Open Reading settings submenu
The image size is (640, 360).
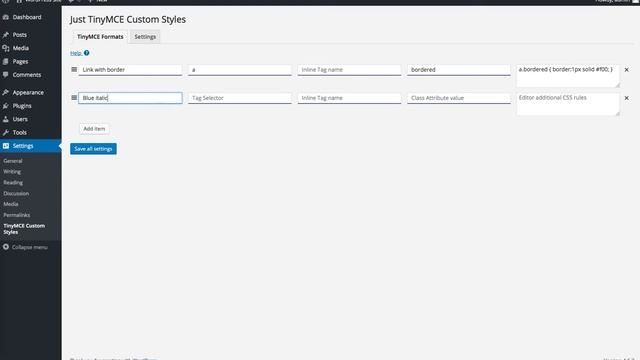[x=13, y=182]
